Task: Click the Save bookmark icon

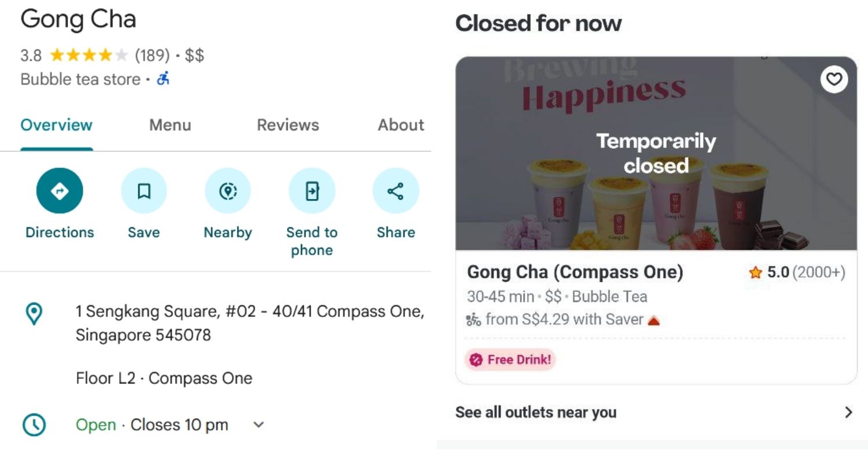Action: [144, 191]
